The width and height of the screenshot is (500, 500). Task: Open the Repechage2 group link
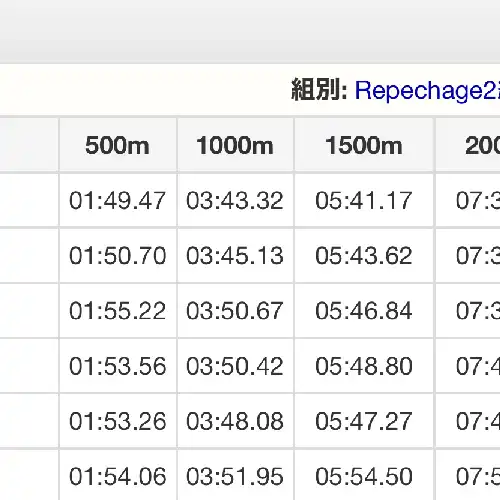tap(427, 91)
